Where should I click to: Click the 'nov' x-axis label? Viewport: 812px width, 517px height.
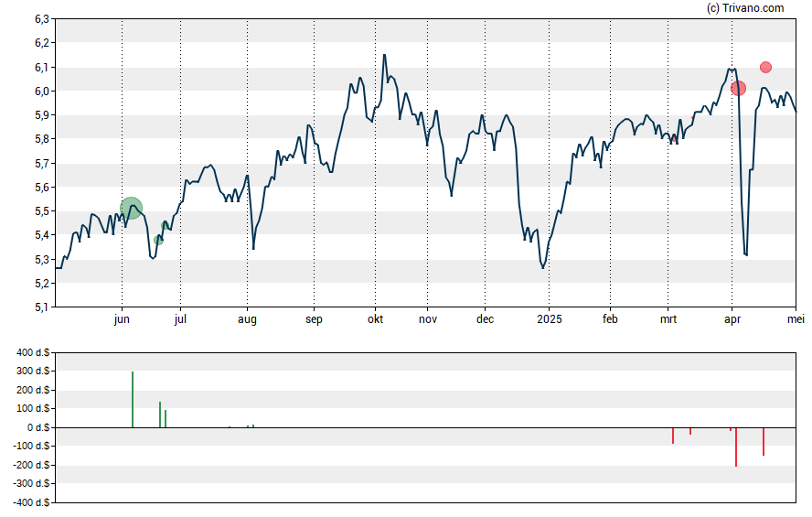(x=428, y=319)
